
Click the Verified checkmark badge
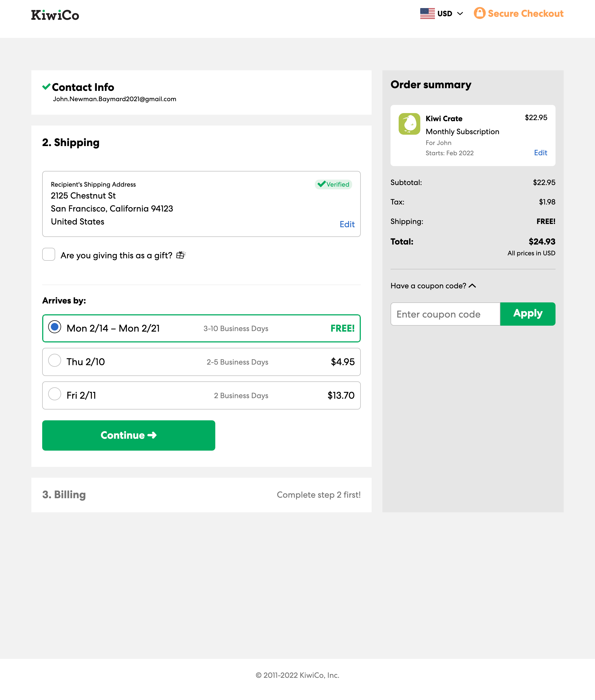pos(322,184)
